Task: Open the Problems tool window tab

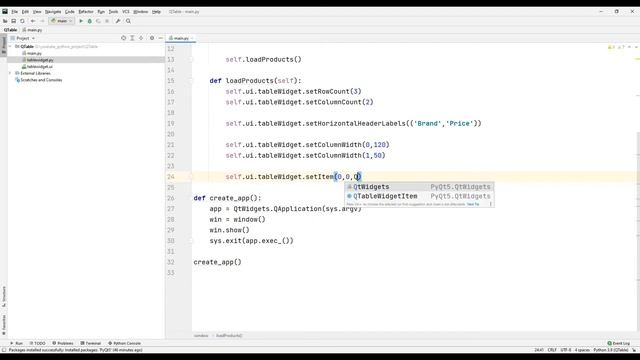Action: 62,343
